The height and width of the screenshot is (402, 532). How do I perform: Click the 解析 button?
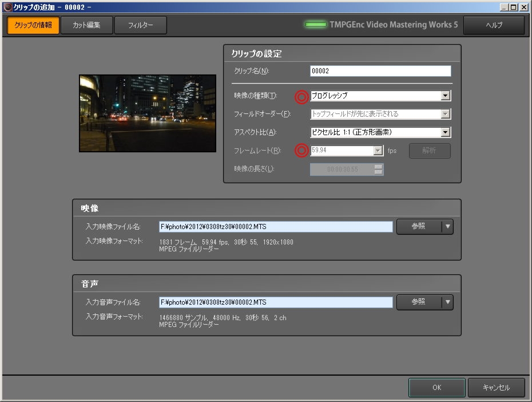[x=429, y=151]
